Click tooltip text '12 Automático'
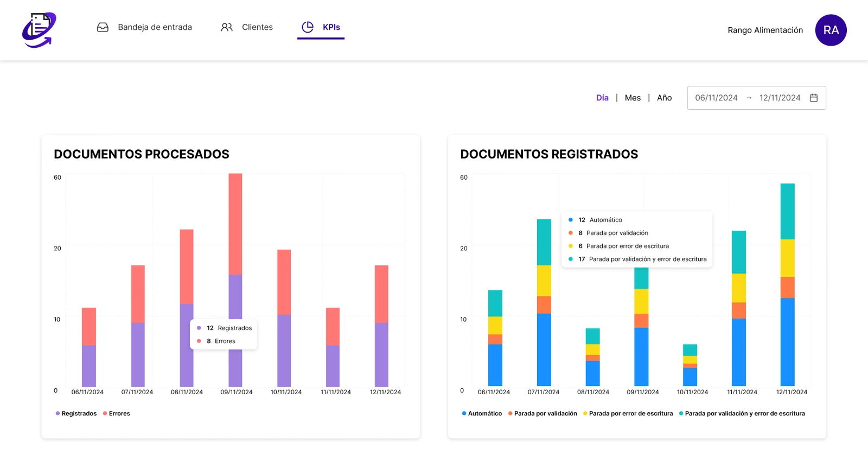 [600, 220]
